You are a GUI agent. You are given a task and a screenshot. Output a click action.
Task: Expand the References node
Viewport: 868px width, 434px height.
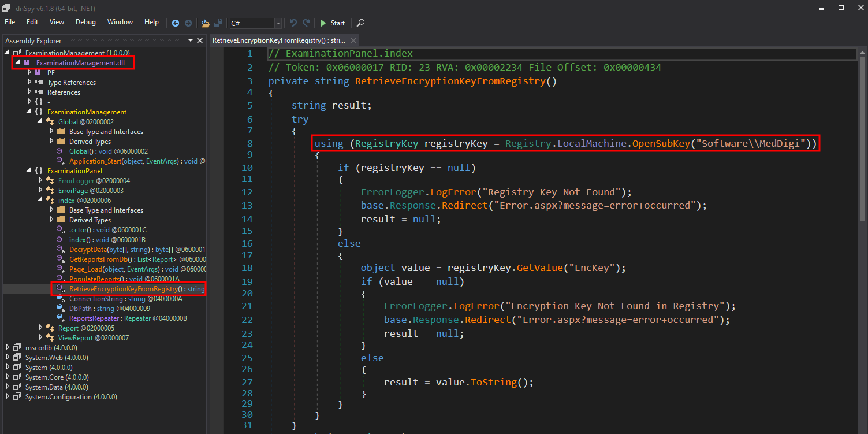coord(30,92)
